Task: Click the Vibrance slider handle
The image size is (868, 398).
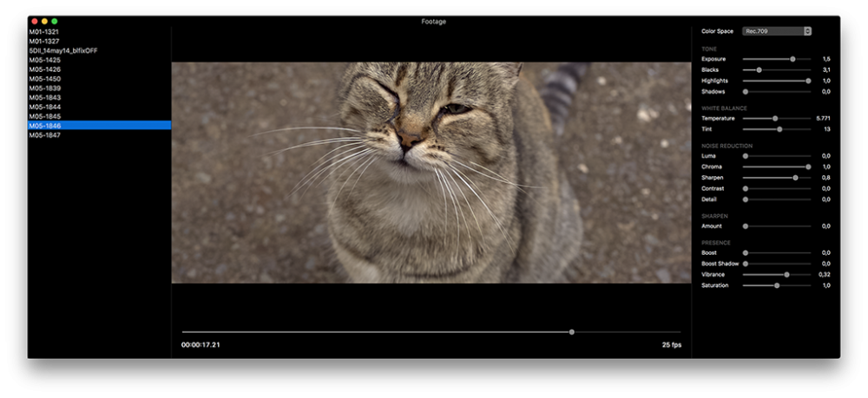Action: tap(786, 275)
